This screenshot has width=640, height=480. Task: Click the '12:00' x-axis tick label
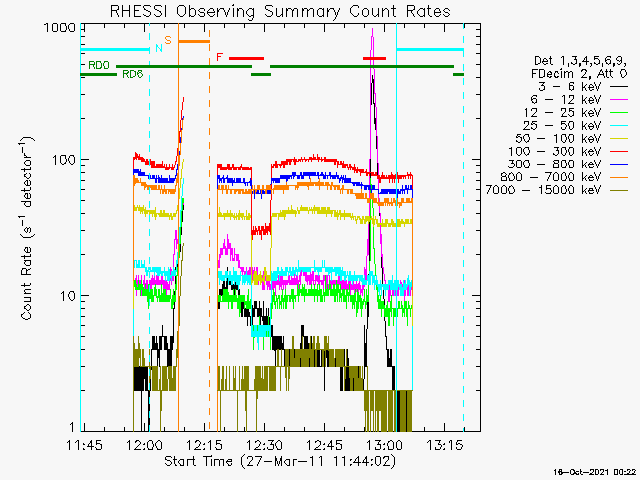(144, 445)
